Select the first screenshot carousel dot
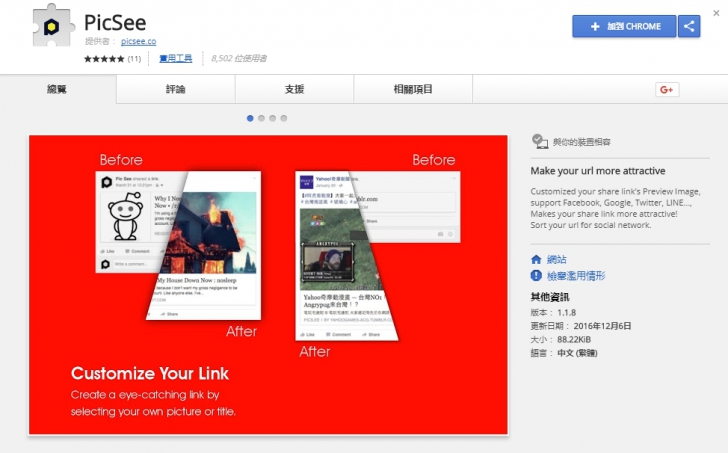 pyautogui.click(x=250, y=118)
